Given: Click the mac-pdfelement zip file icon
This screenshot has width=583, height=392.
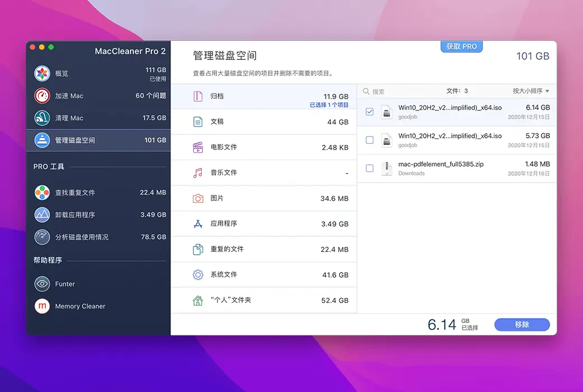Looking at the screenshot, I should 387,169.
